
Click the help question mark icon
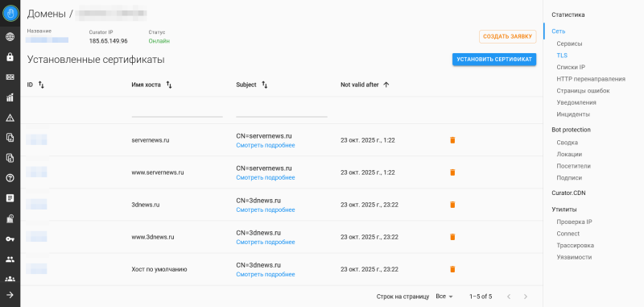coord(10,178)
